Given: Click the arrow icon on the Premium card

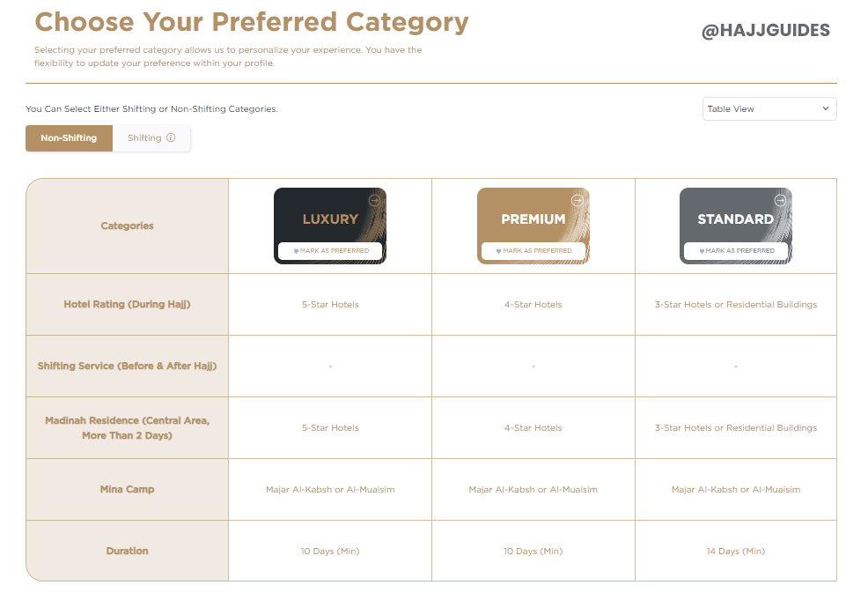Looking at the screenshot, I should click(577, 200).
